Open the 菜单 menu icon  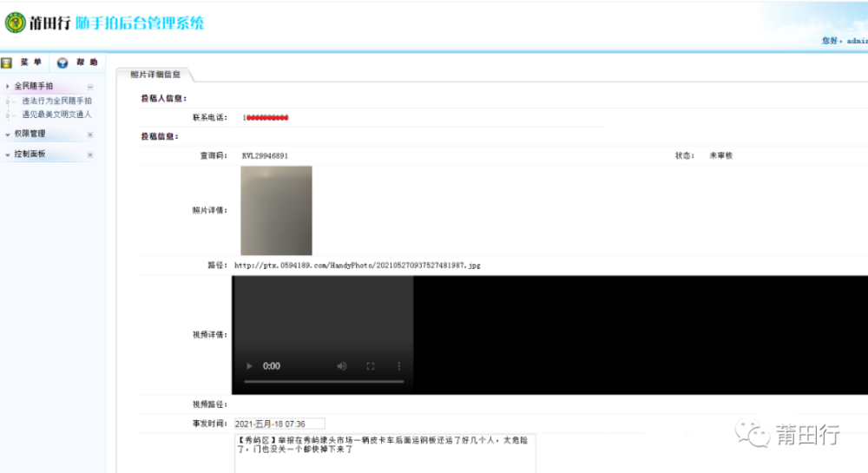click(7, 63)
